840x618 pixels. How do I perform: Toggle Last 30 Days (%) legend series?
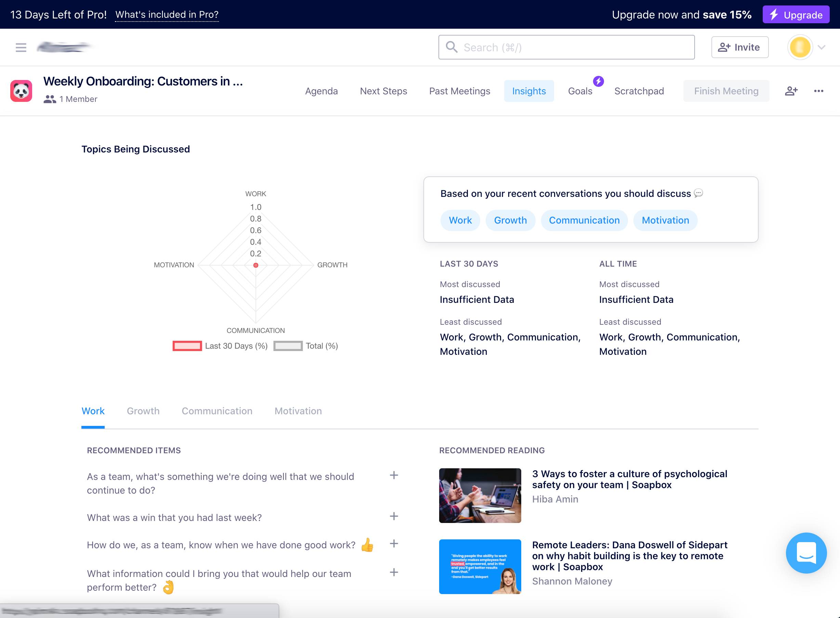point(220,346)
